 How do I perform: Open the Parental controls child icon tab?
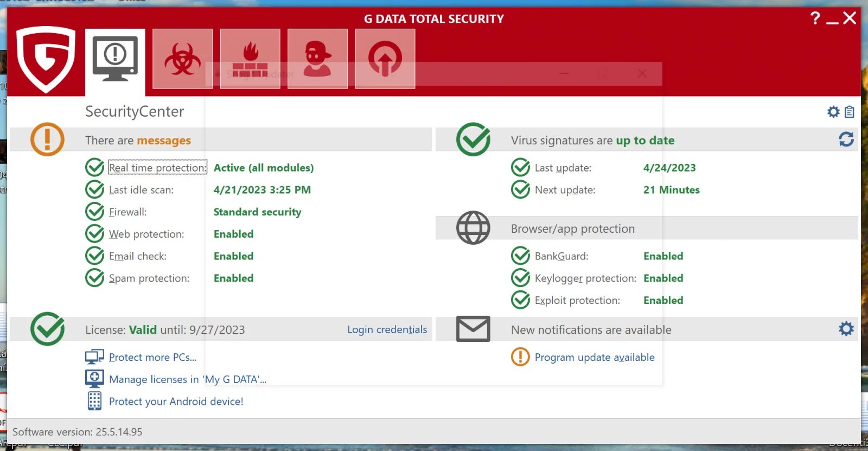pos(317,59)
